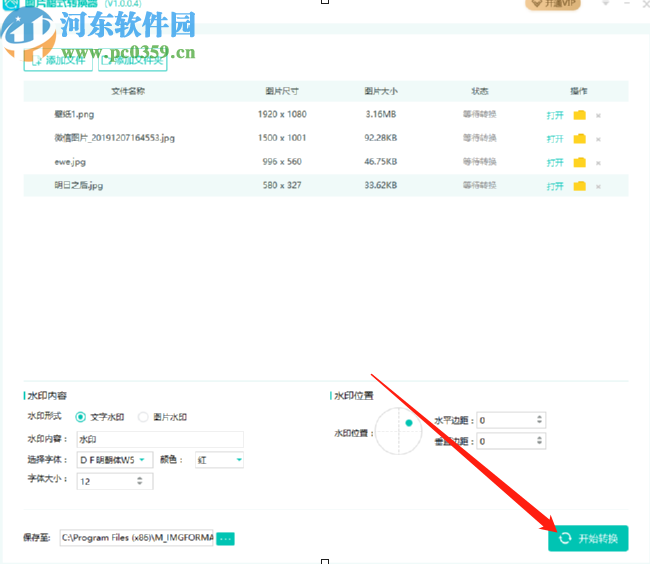The image size is (650, 564).
Task: Open folder icon for 壁纸1.png row
Action: tap(580, 115)
